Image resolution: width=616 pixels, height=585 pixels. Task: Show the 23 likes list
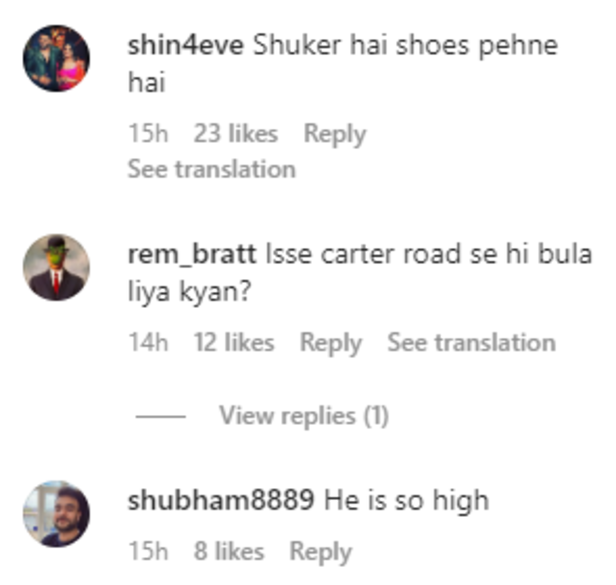pos(236,133)
